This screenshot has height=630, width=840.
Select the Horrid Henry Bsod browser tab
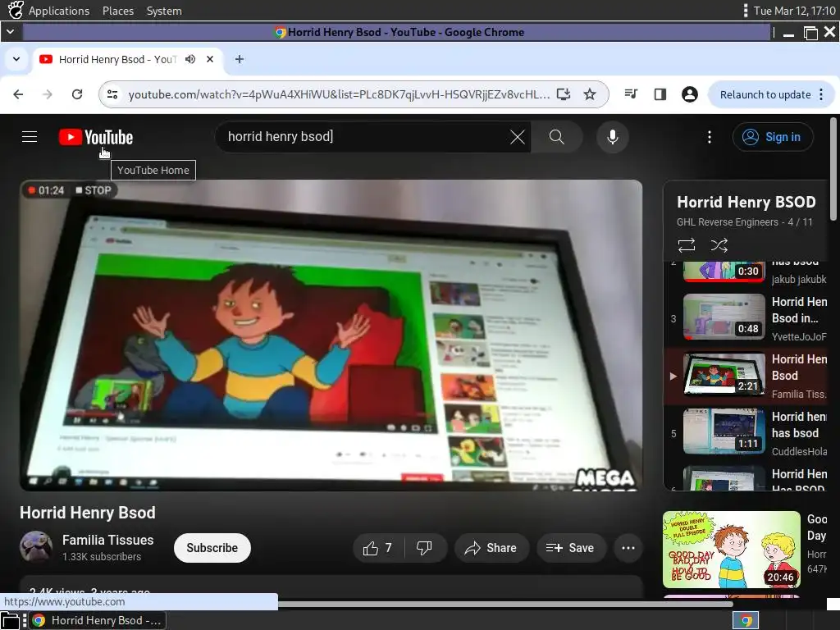tap(127, 59)
